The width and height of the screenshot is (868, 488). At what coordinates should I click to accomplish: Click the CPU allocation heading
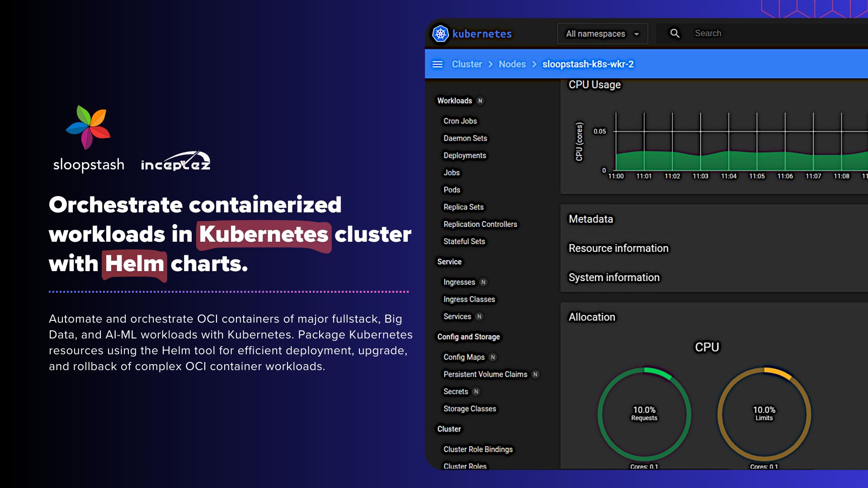tap(707, 347)
